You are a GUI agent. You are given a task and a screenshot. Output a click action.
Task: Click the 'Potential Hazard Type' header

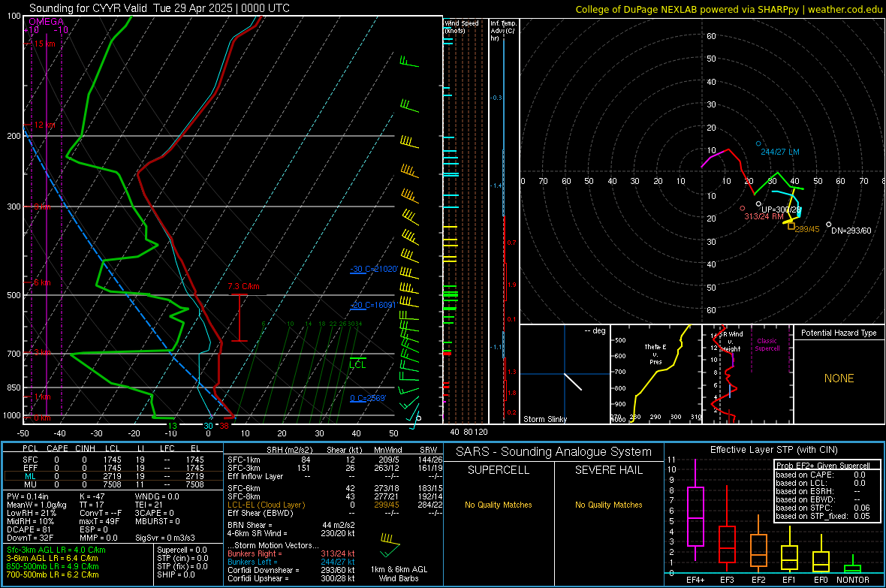coord(839,333)
